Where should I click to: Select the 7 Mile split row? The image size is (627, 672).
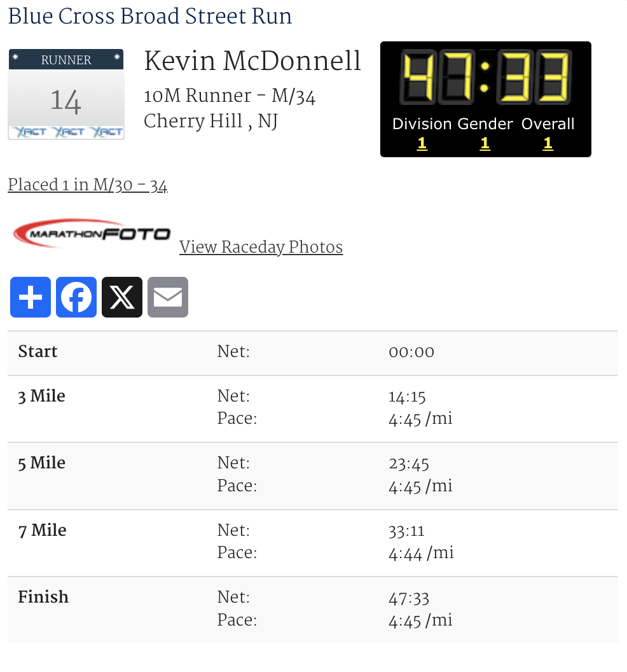coord(312,542)
